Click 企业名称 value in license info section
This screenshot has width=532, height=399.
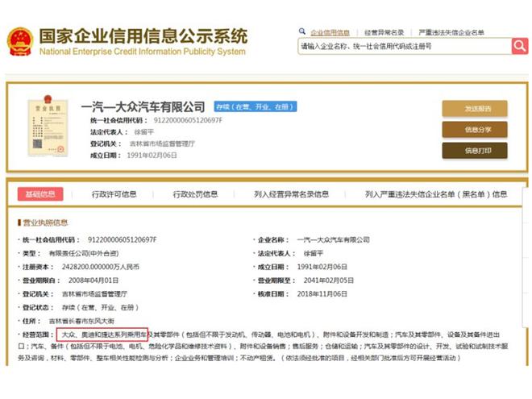pyautogui.click(x=333, y=240)
